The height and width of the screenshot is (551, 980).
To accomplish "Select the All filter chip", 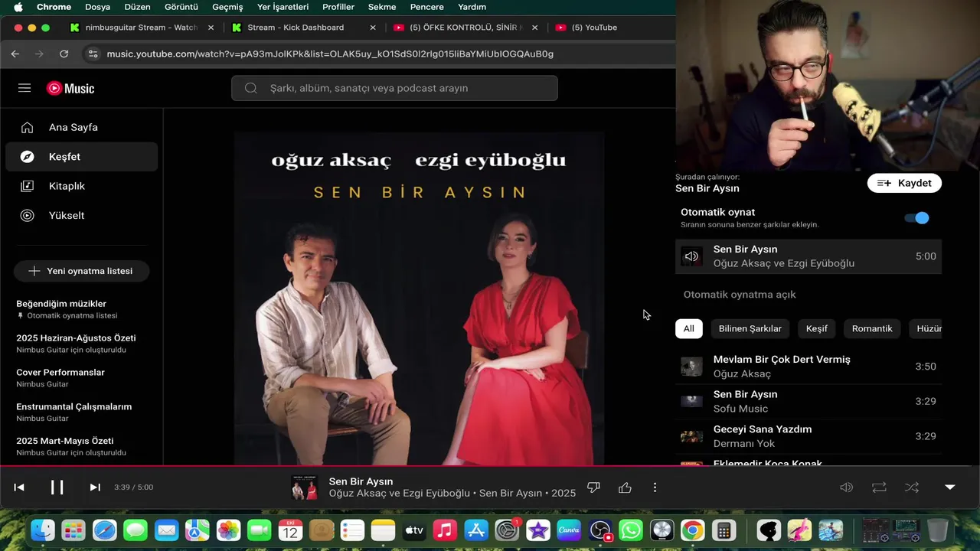I will pos(689,328).
